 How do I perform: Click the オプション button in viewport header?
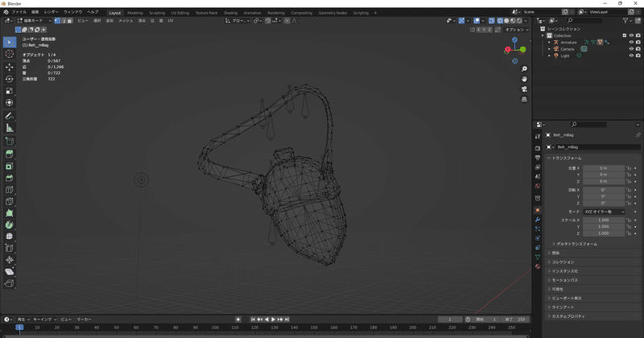pyautogui.click(x=515, y=29)
